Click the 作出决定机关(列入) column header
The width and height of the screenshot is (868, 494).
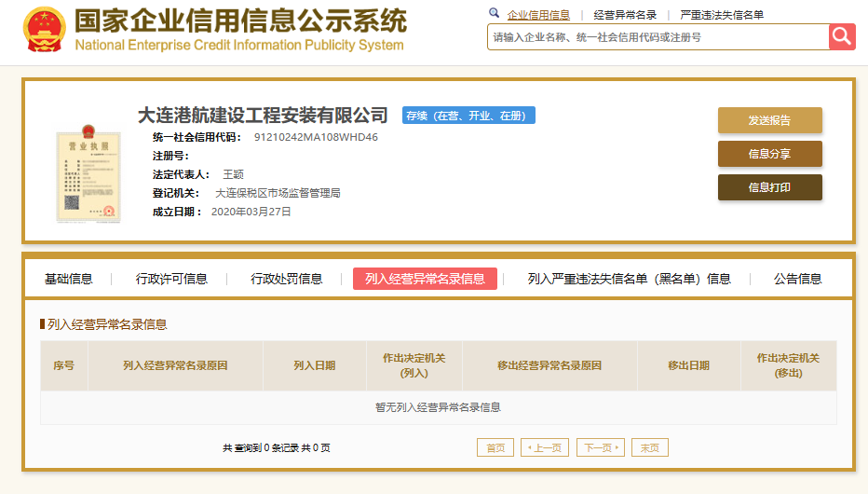click(x=414, y=365)
